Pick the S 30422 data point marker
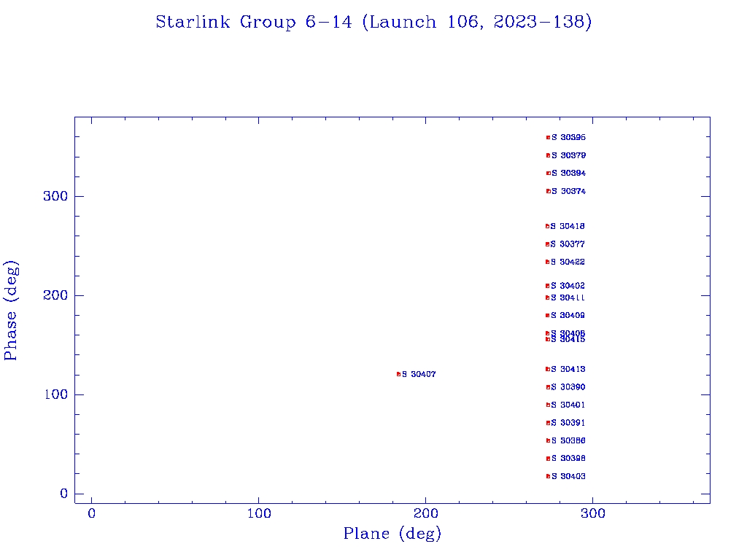 point(547,262)
